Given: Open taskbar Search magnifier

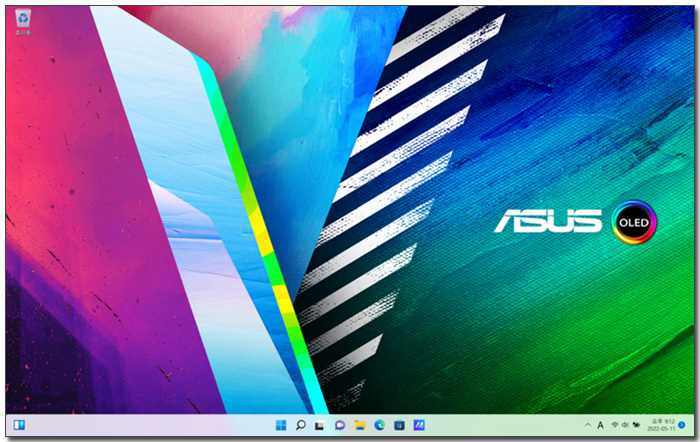Looking at the screenshot, I should [300, 425].
